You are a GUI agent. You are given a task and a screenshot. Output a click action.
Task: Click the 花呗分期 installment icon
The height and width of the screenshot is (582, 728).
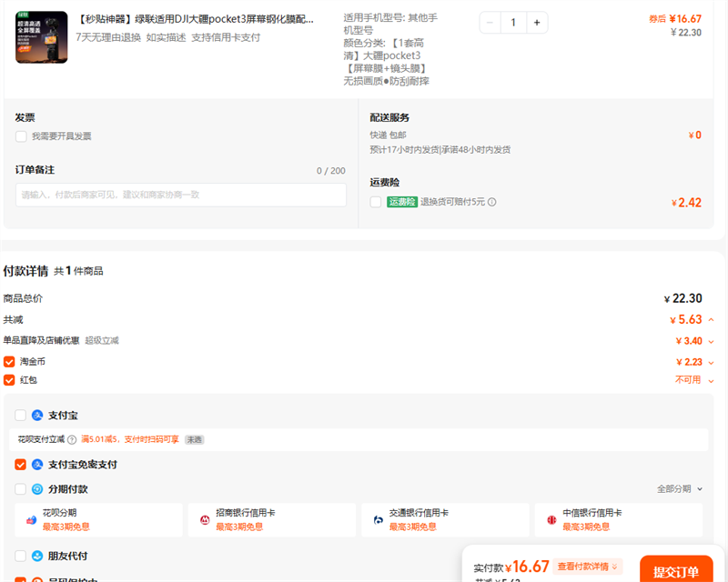pos(32,519)
